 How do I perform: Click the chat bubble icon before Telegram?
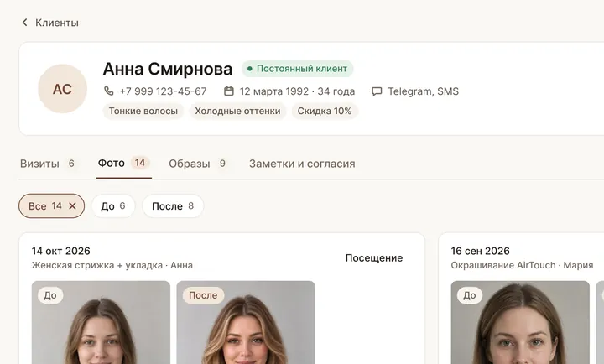(377, 91)
